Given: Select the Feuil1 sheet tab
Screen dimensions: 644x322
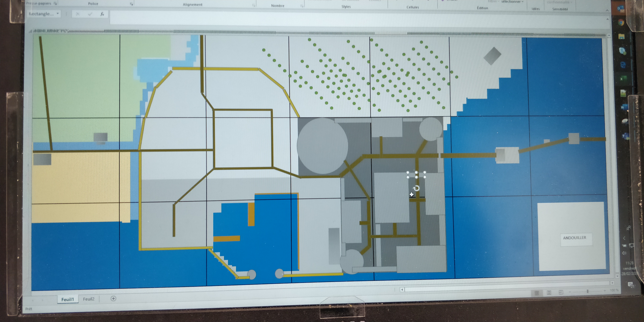Looking at the screenshot, I should 68,299.
